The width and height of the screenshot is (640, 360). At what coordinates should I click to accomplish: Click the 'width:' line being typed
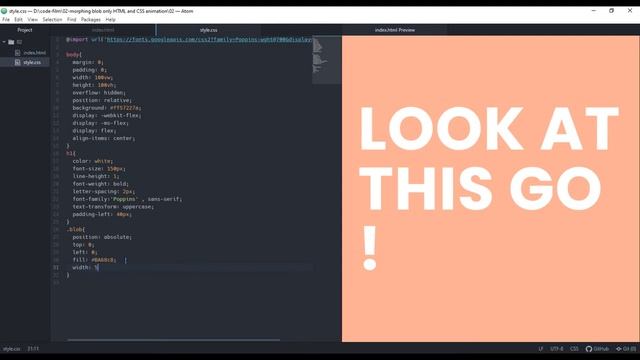click(85, 268)
